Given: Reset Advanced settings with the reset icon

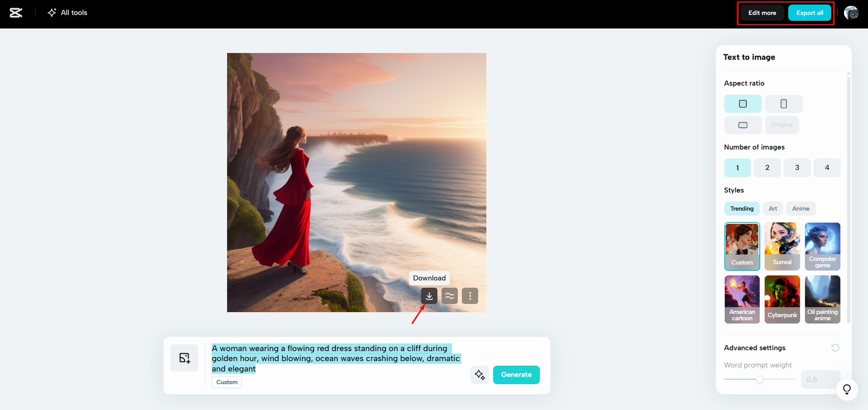Looking at the screenshot, I should [x=835, y=347].
